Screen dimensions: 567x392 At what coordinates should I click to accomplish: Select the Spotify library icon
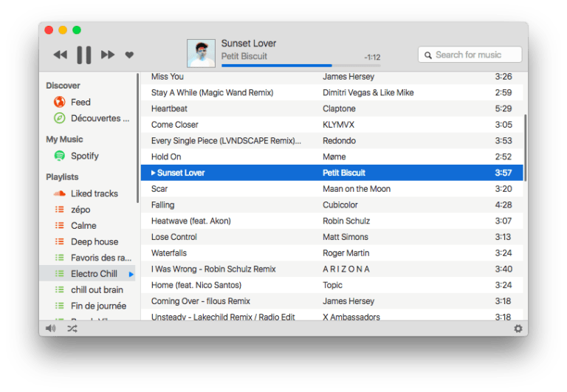coord(60,156)
